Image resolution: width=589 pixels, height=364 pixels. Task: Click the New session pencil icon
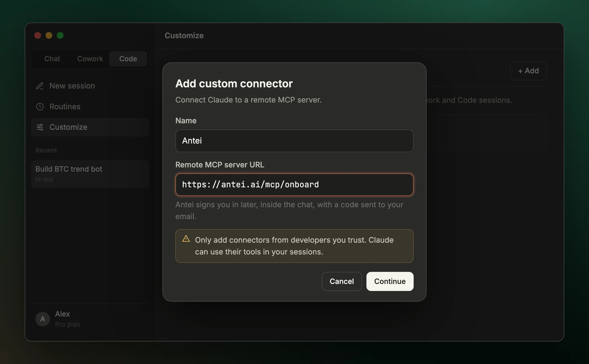click(40, 86)
